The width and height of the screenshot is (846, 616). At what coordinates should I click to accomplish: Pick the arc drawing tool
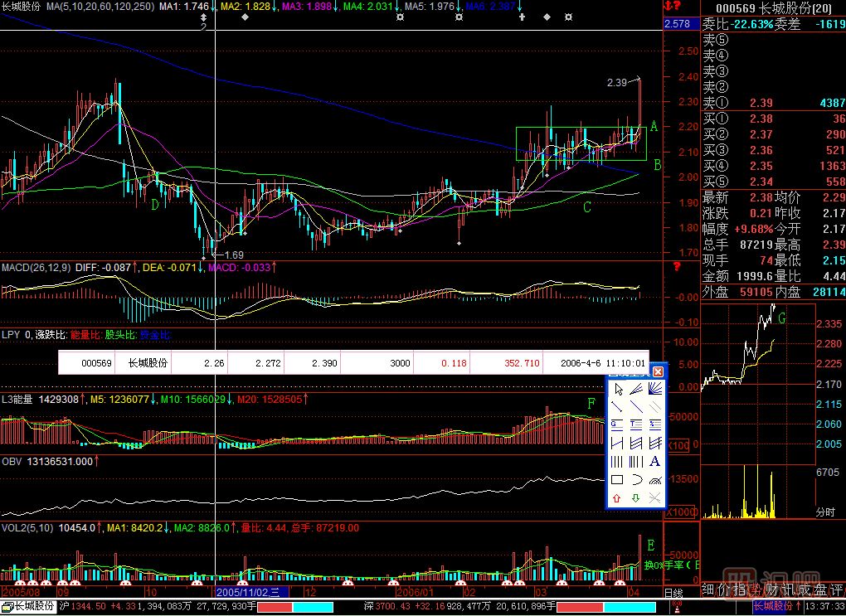pos(636,479)
